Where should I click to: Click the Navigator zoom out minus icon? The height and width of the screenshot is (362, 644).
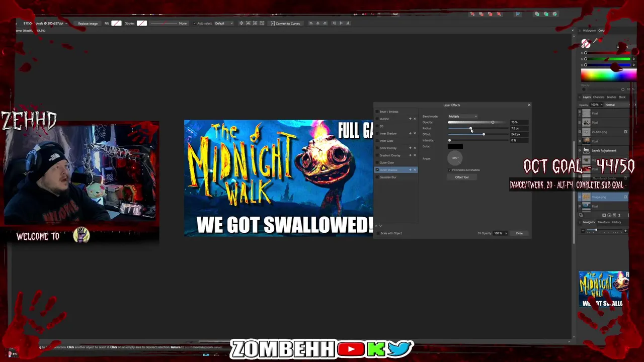[583, 231]
